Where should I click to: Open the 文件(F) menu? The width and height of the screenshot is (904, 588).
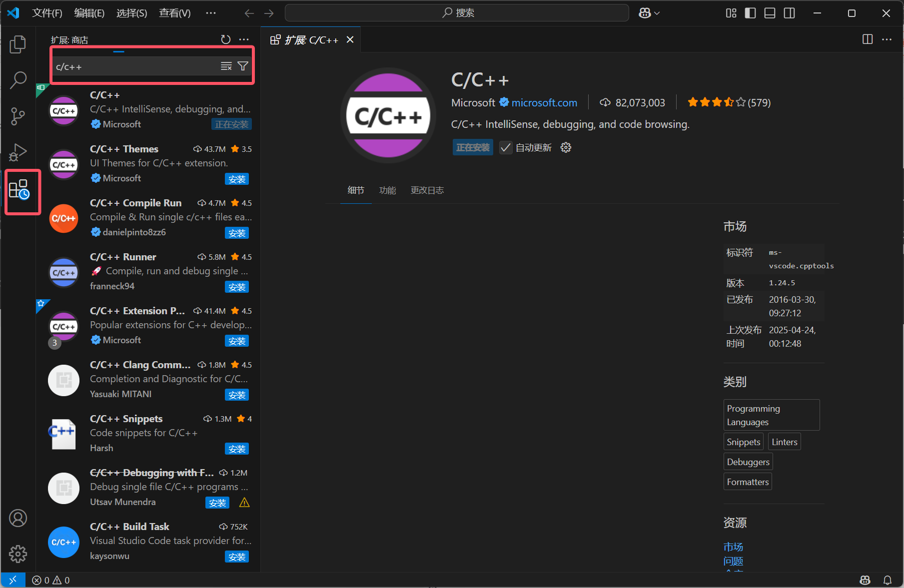coord(47,13)
